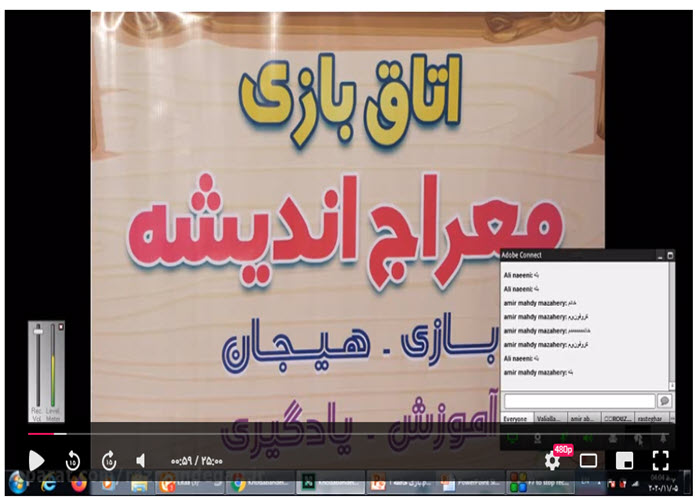Screen dimensions: 696x498
Task: Switch to theater mode view
Action: [x=588, y=461]
